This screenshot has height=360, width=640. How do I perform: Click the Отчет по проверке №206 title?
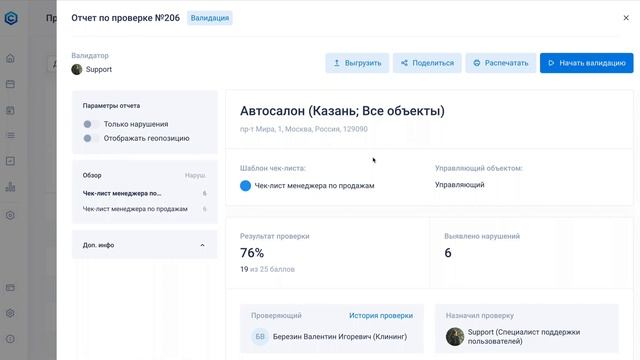(125, 18)
